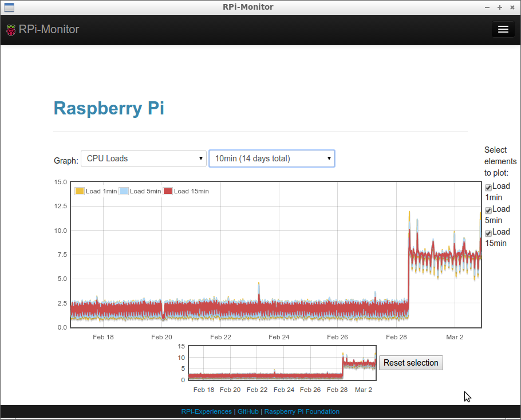Maximize the RPi-Monitor window
The image size is (521, 420).
tap(500, 7)
